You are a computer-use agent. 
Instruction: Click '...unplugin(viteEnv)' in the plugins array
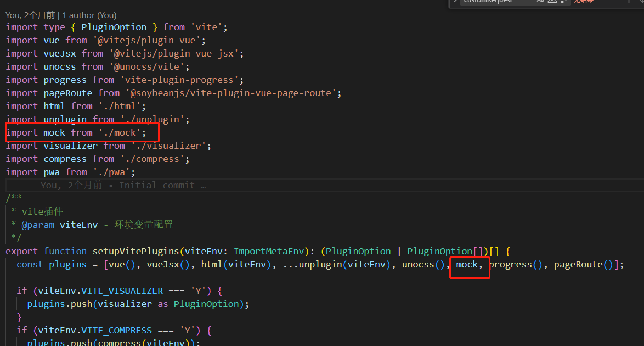pos(336,264)
